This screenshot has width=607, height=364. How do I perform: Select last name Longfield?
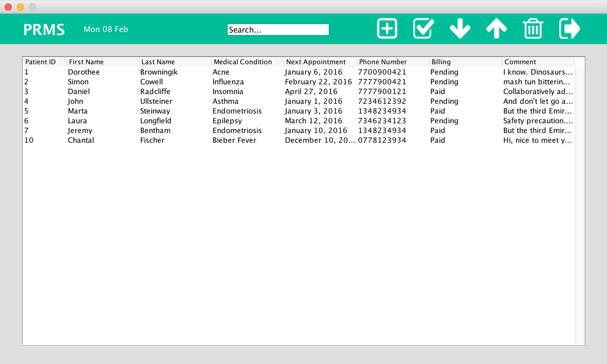156,121
